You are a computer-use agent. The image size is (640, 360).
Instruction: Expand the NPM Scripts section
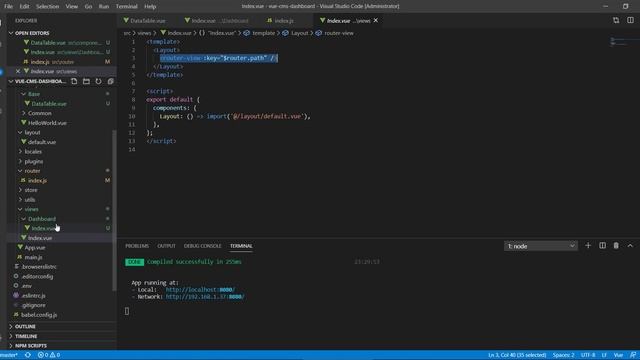pyautogui.click(x=31, y=346)
